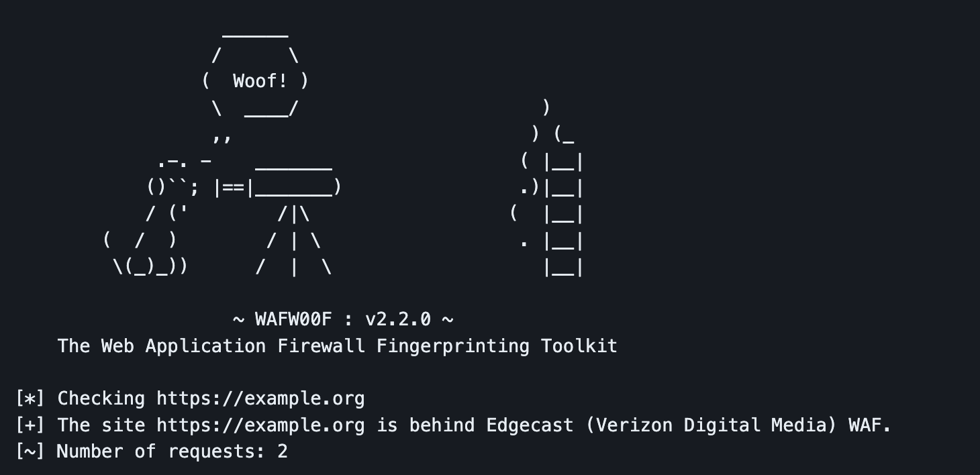Click the ASCII tabletop box '|==|_______)'
The width and height of the screenshot is (980, 475).
[278, 187]
